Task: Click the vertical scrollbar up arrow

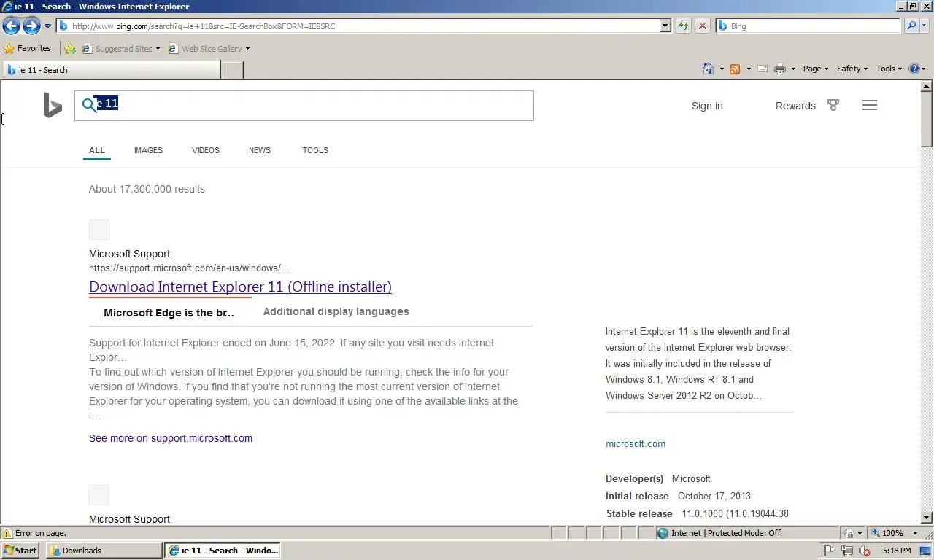Action: [x=927, y=86]
